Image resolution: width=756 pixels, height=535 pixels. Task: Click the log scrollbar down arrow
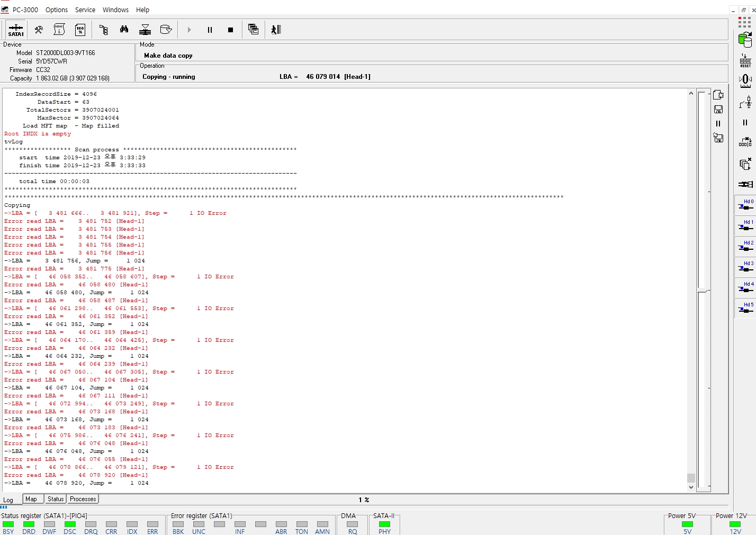click(691, 487)
